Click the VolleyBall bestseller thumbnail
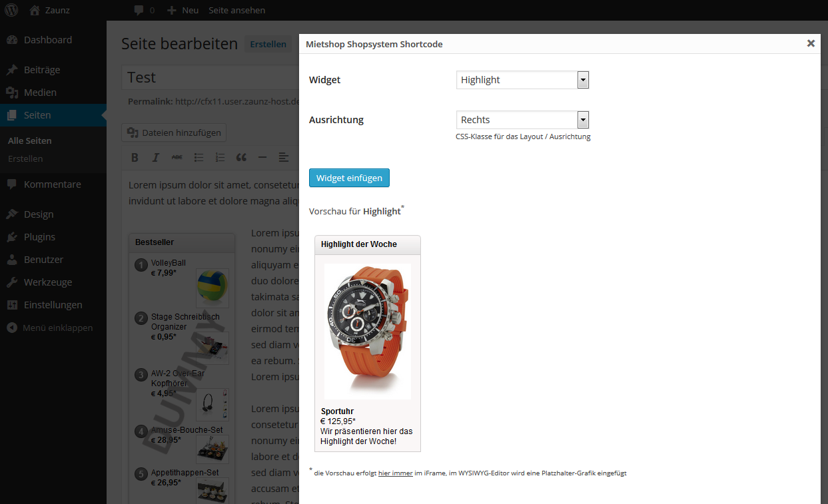This screenshot has height=504, width=828. [x=212, y=288]
